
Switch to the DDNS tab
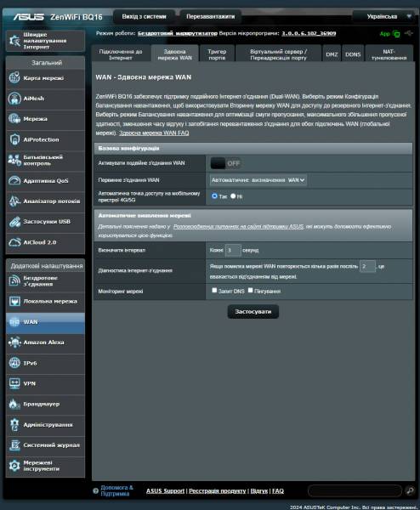coord(353,54)
